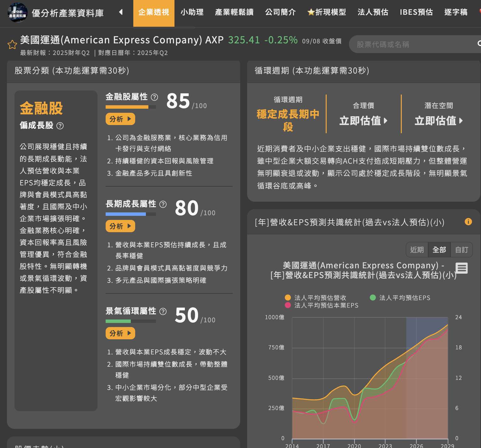Click the 循環週期 panel header
This screenshot has width=481, height=448.
tap(364, 72)
